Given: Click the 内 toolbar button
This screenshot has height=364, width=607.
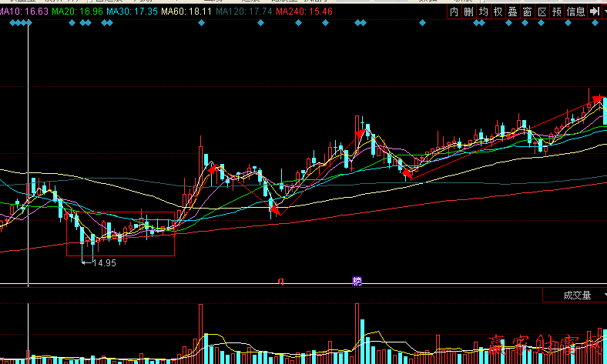Looking at the screenshot, I should pos(454,12).
